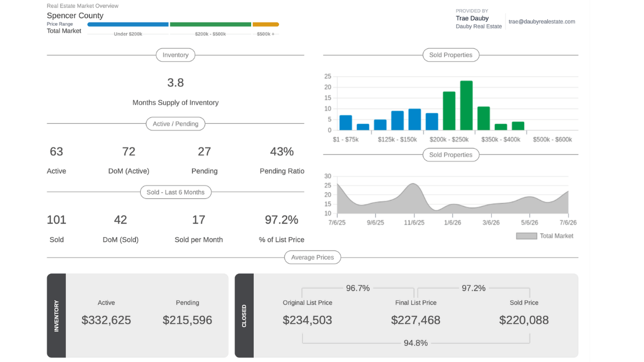Viewport: 644px width, 362px height.
Task: Click the $125k - $150k axis label
Action: click(x=397, y=139)
